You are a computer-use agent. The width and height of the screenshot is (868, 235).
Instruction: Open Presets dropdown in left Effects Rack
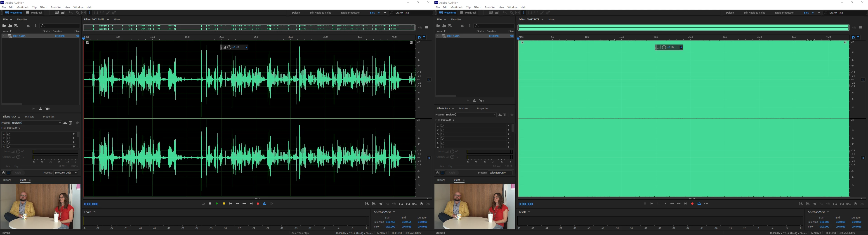click(x=36, y=123)
